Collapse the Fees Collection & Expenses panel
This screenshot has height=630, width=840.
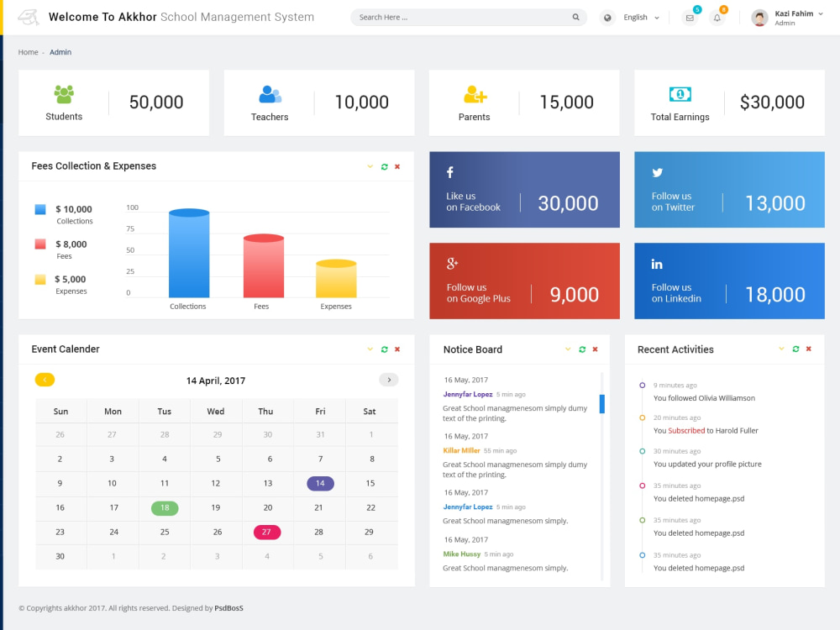(x=370, y=166)
